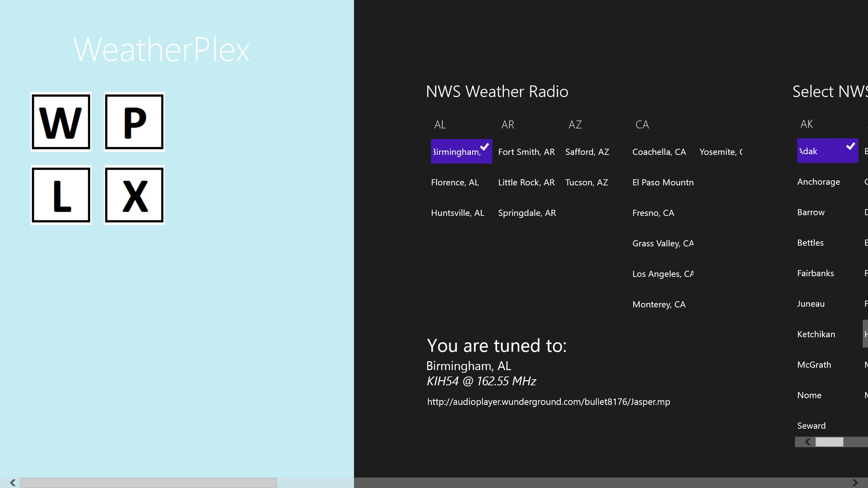Click the left arrow on bottom scrollbar
Screen dimensions: 868x488
(13, 483)
